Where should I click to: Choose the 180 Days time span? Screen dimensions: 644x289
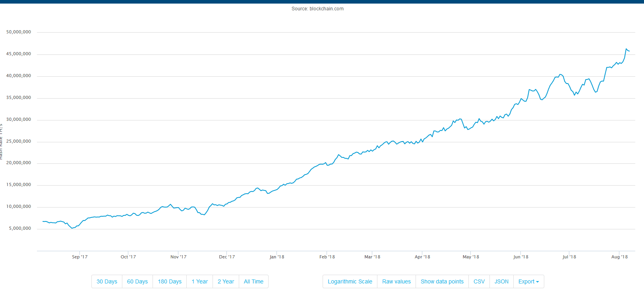(x=170, y=281)
